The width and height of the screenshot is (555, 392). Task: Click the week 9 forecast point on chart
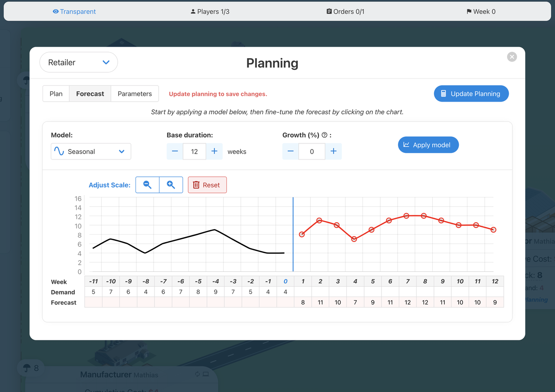coord(441,221)
